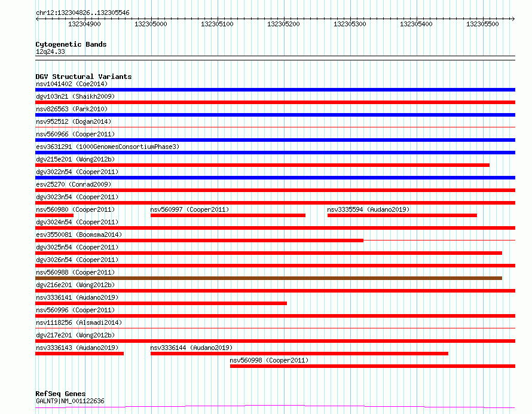Open the dgv3026n54 (Cooper2011) label
The width and height of the screenshot is (532, 414).
pos(77,260)
